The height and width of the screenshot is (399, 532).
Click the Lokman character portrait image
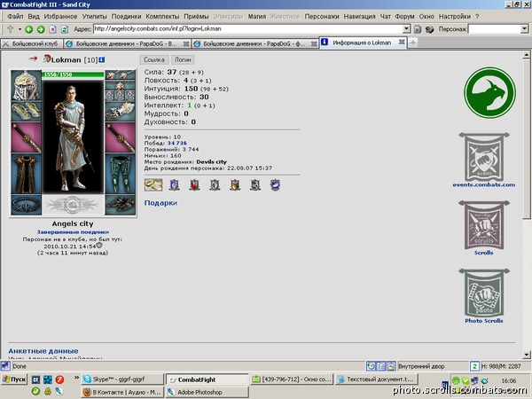coord(73,137)
